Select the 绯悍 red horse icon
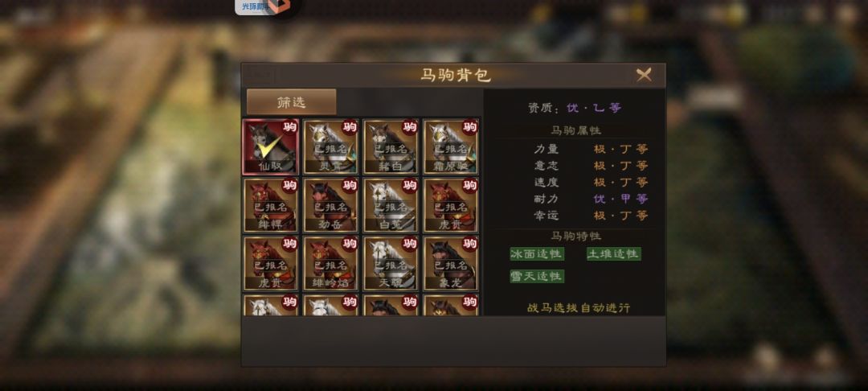 [x=271, y=205]
